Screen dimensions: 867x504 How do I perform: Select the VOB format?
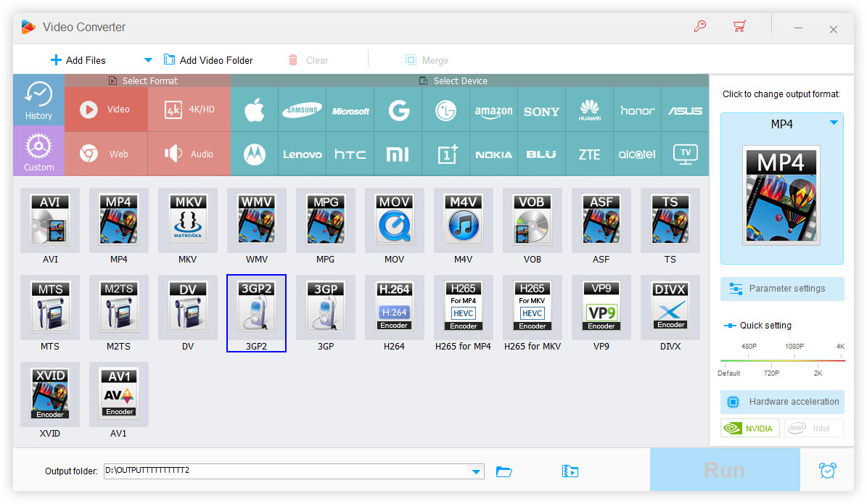[x=532, y=220]
